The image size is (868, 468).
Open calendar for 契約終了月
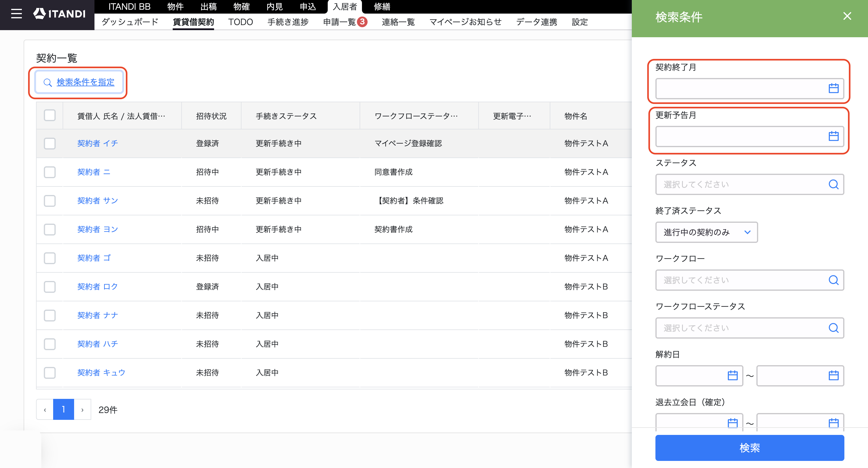click(833, 88)
